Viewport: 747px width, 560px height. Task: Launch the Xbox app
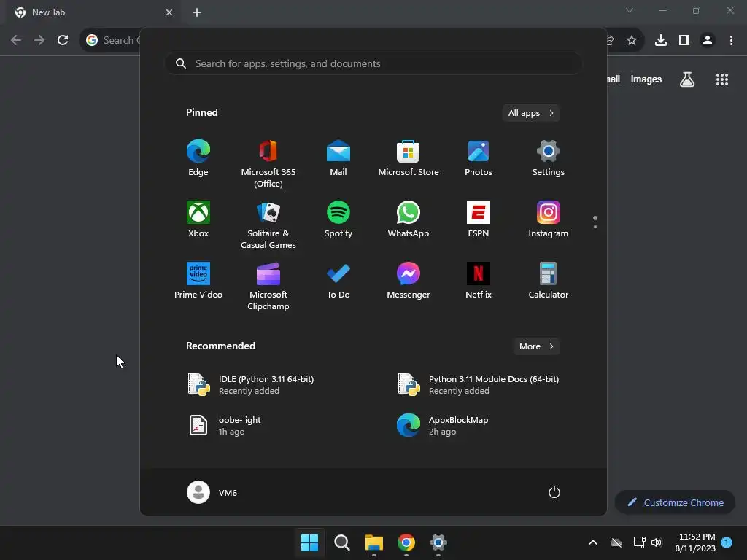point(198,219)
